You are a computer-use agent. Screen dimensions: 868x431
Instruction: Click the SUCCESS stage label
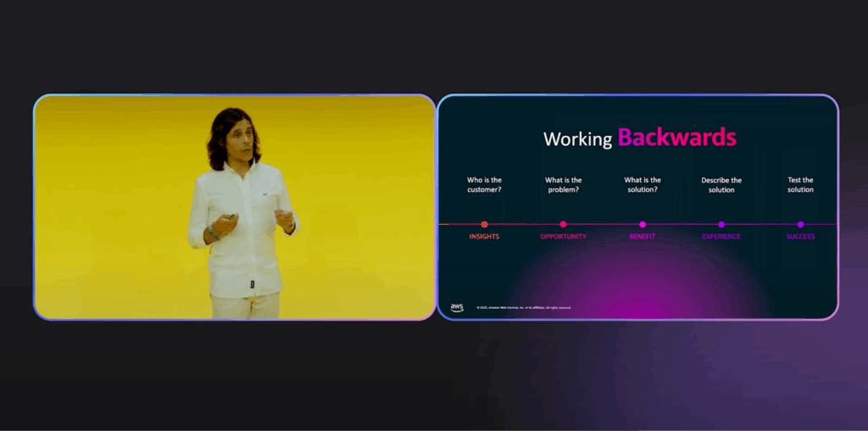(800, 237)
